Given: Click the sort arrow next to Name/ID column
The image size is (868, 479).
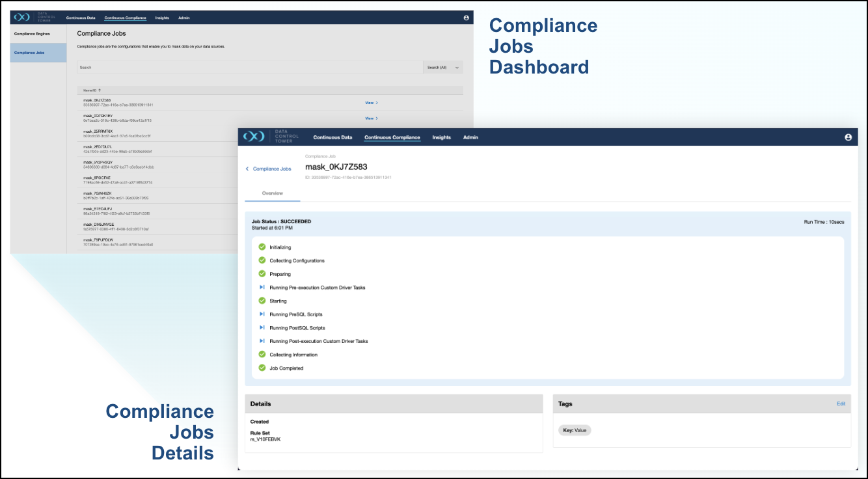Looking at the screenshot, I should tap(100, 90).
